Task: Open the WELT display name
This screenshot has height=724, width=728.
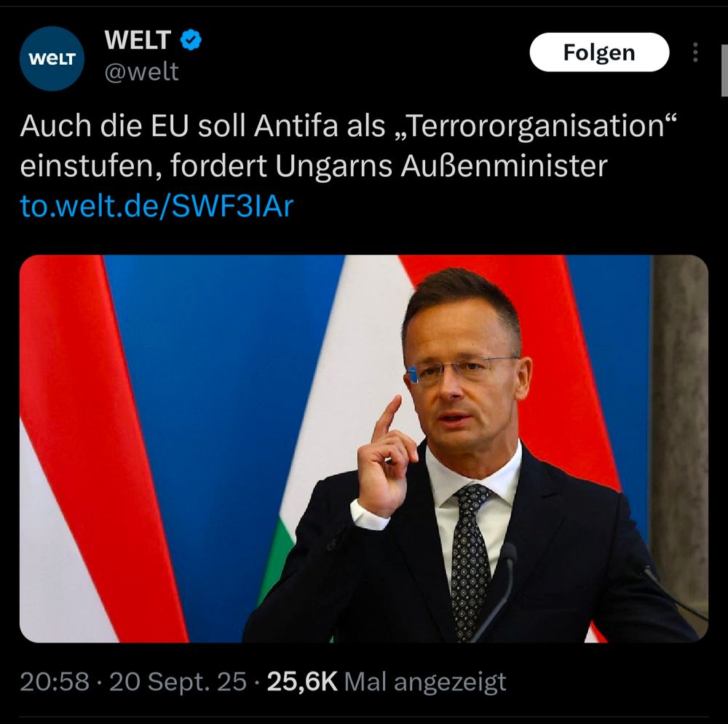Action: click(138, 40)
